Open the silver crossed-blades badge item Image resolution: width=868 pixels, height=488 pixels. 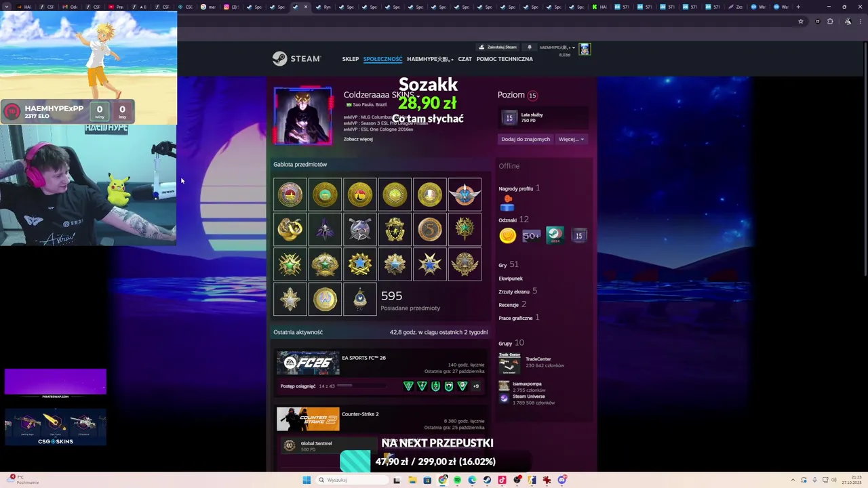point(360,229)
